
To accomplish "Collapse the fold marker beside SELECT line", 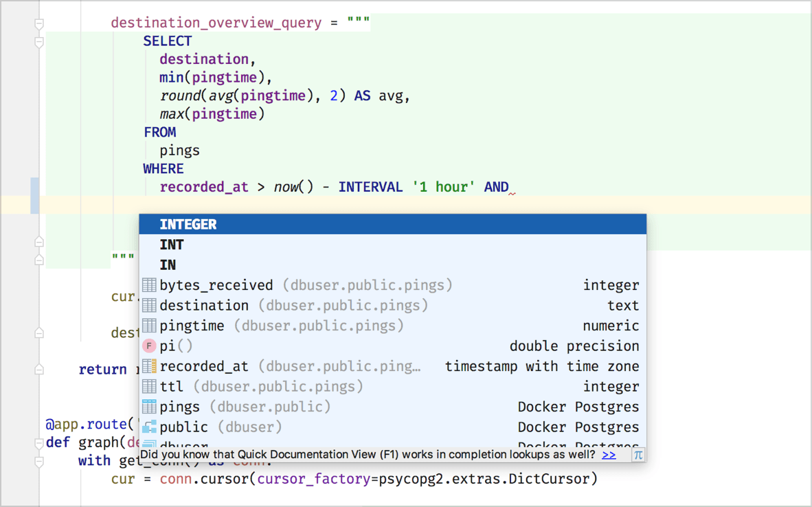I will [x=39, y=42].
